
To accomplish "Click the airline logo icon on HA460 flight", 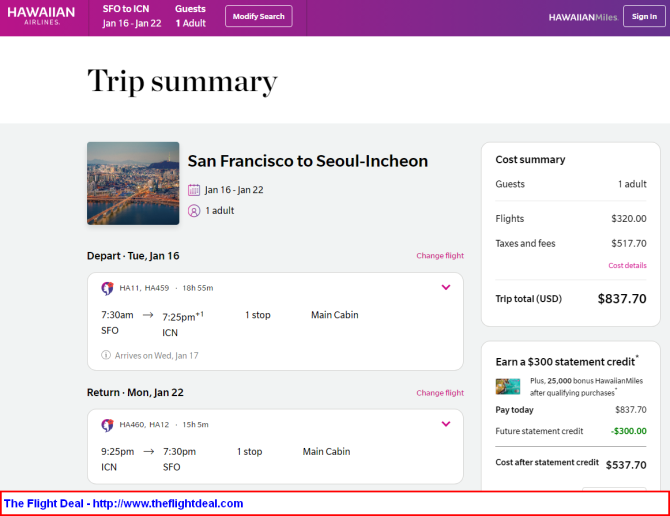I will click(x=107, y=425).
